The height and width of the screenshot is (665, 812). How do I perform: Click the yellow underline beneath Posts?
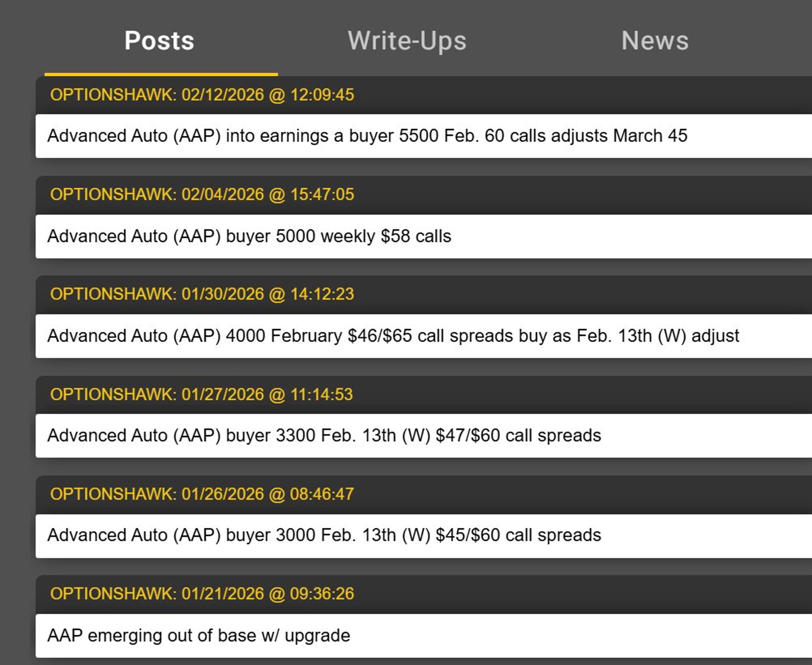161,74
